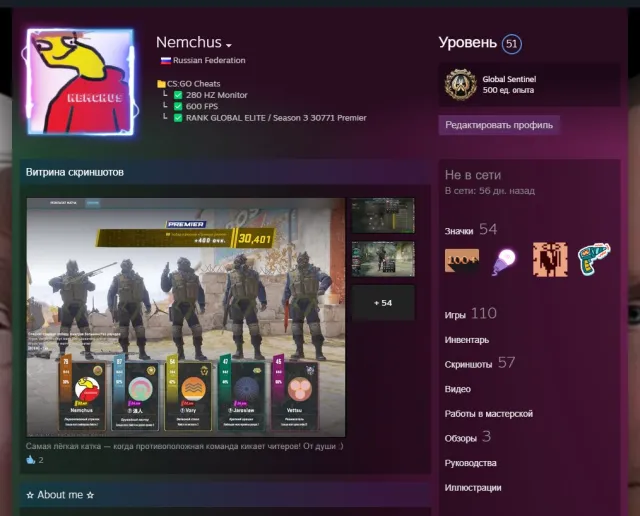This screenshot has width=640, height=516.
Task: Click the Не в сети status text
Action: tap(473, 175)
